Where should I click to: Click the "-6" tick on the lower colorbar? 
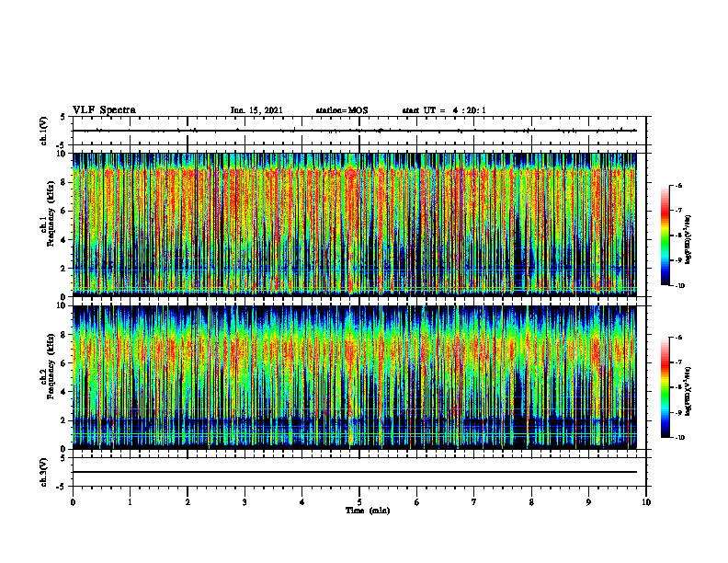pyautogui.click(x=678, y=338)
